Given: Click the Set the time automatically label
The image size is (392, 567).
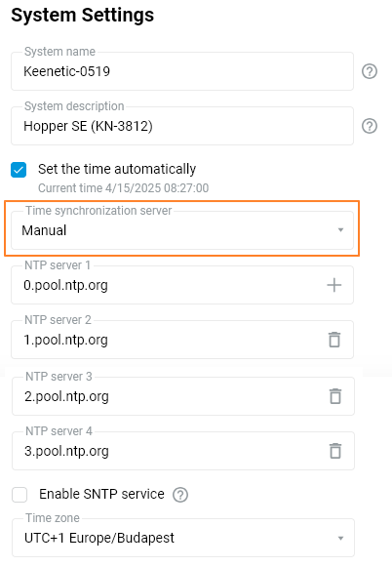Looking at the screenshot, I should tap(117, 169).
